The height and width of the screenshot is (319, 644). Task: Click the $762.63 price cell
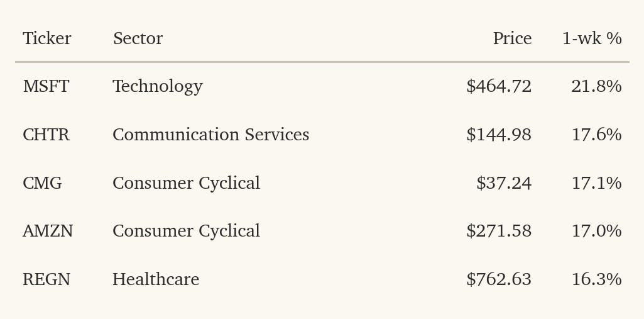coord(499,279)
